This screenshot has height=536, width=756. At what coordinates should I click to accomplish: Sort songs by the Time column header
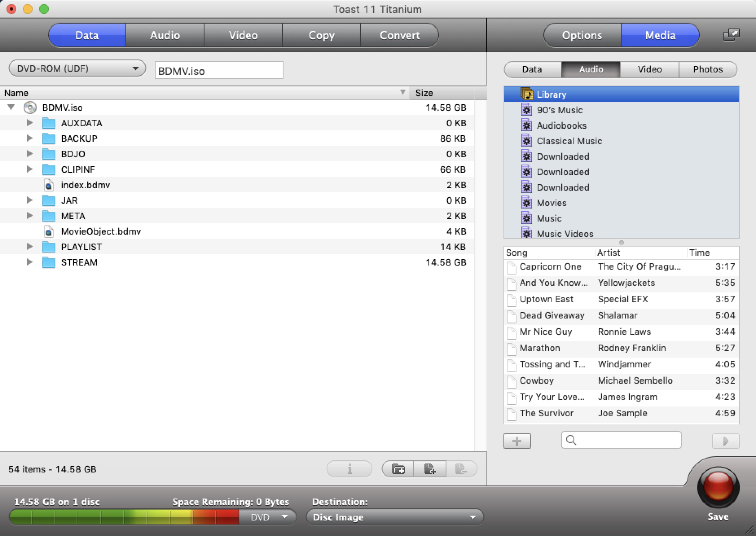click(x=713, y=253)
